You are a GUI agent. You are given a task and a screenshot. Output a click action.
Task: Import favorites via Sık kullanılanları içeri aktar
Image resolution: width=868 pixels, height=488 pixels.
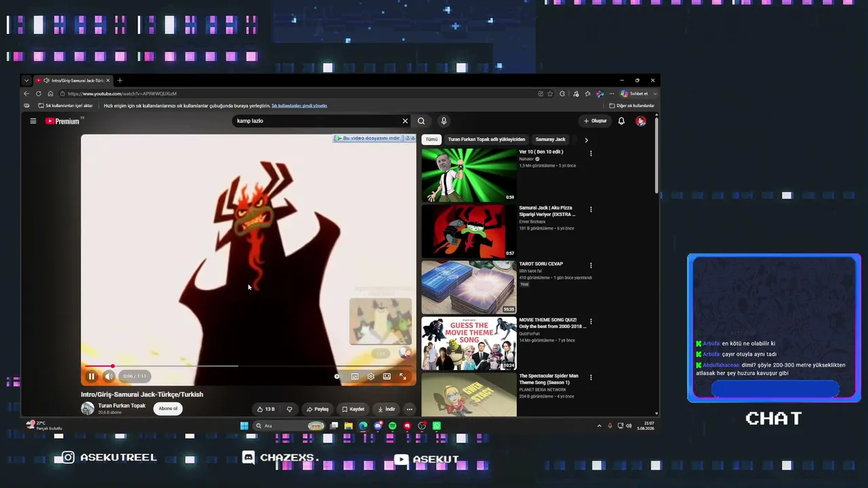(x=65, y=106)
